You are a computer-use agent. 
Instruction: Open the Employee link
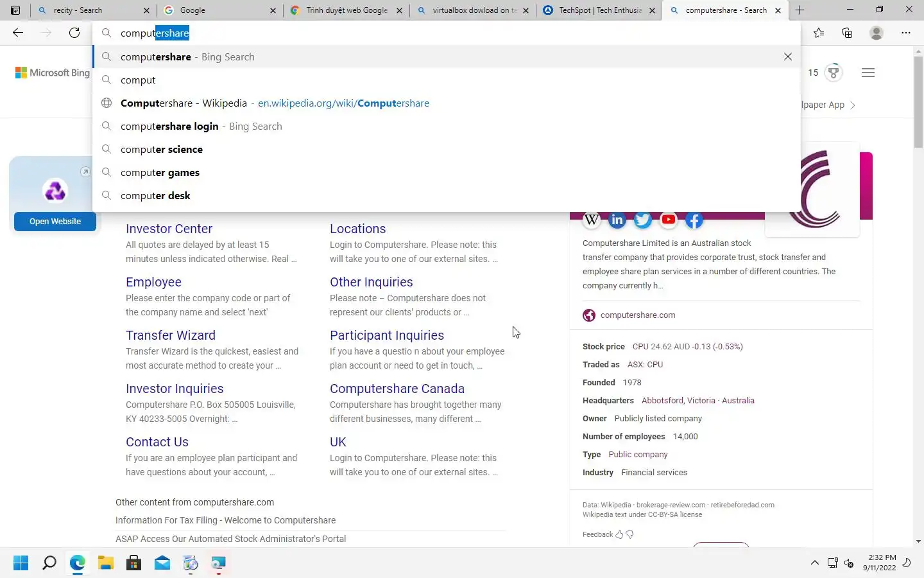click(x=153, y=282)
